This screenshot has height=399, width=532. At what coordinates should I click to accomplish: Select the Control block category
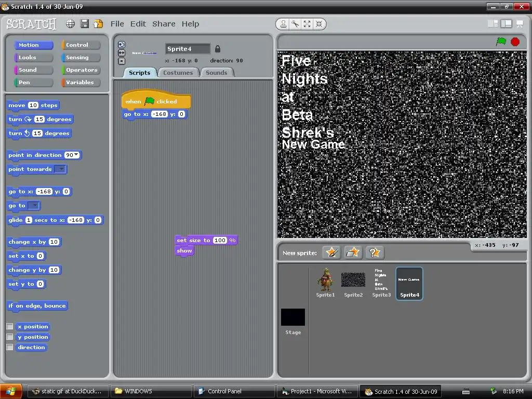pyautogui.click(x=81, y=45)
